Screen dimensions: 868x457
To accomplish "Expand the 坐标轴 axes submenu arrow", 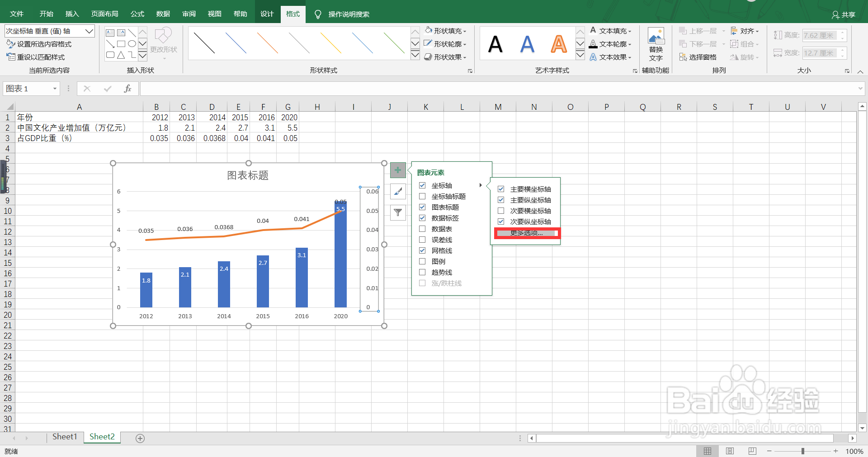I will click(x=481, y=185).
